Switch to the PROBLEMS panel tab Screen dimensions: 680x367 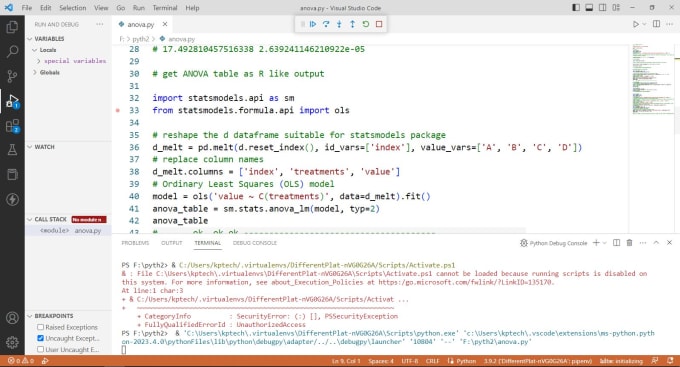tap(135, 243)
